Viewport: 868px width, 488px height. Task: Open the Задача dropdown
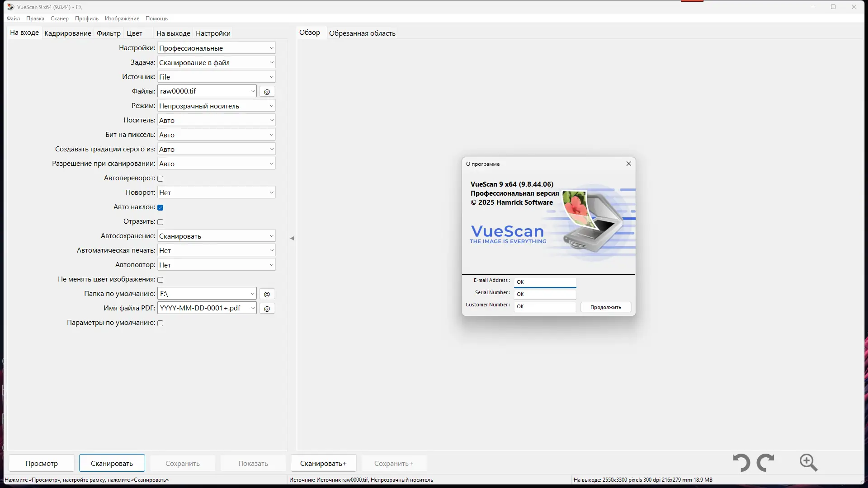(217, 63)
